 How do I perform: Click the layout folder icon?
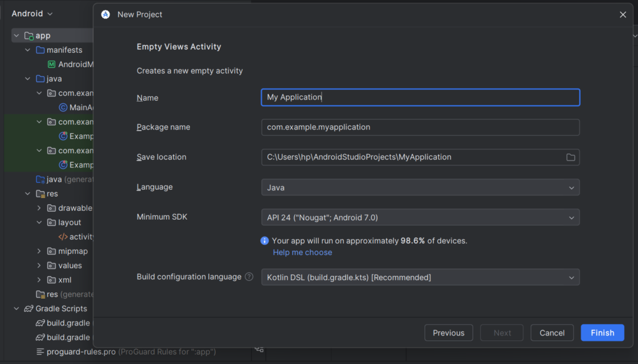(x=51, y=223)
